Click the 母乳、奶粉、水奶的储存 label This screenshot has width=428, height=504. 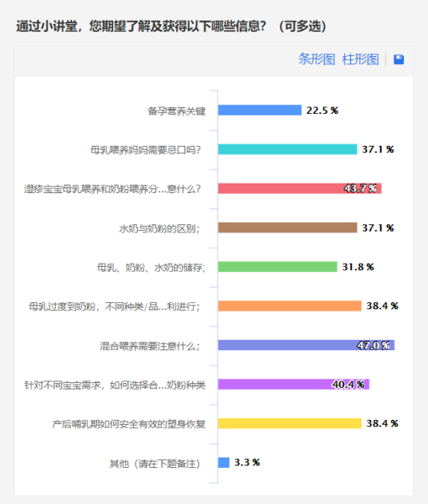(151, 268)
